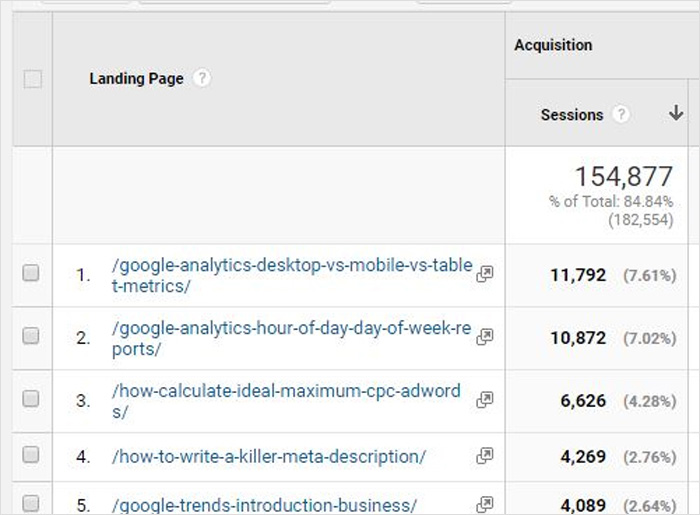The image size is (700, 515).
Task: Open killer-meta-description page external link icon
Action: [x=485, y=456]
